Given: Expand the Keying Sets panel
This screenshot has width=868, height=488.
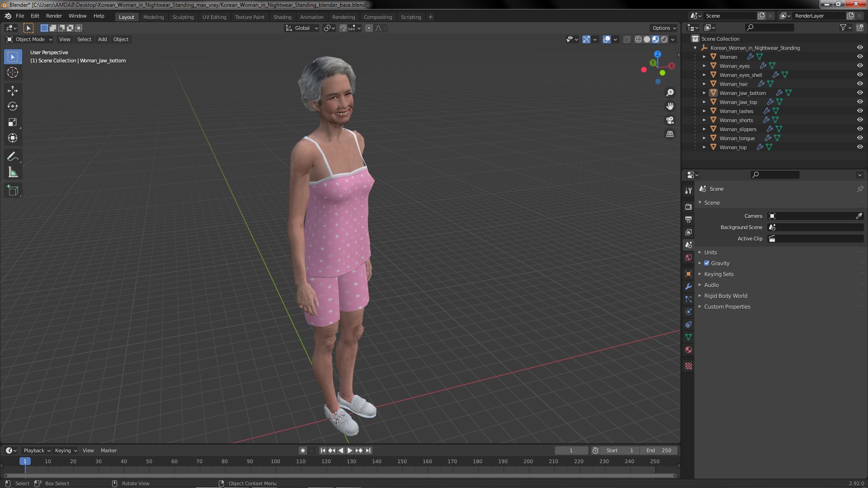Looking at the screenshot, I should point(718,274).
